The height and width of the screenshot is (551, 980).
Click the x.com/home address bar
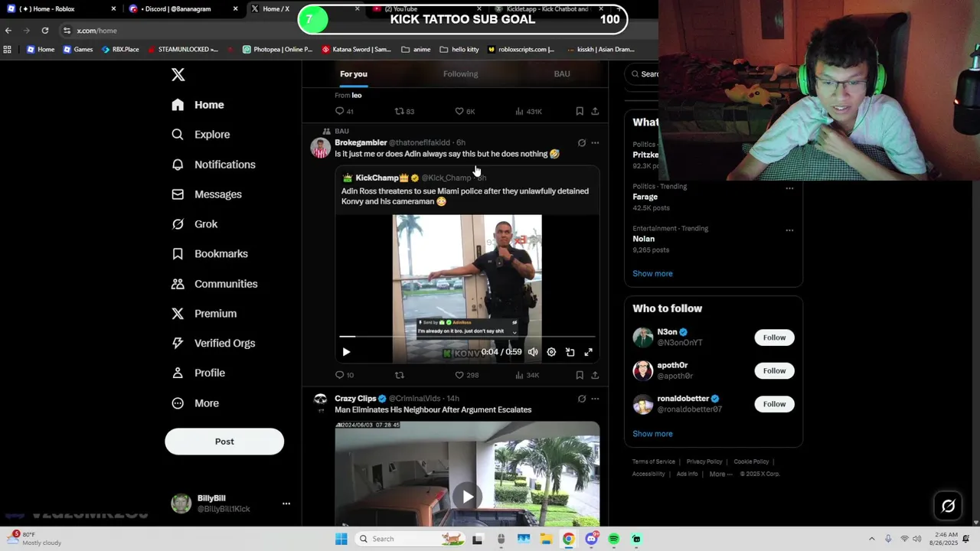coord(96,31)
